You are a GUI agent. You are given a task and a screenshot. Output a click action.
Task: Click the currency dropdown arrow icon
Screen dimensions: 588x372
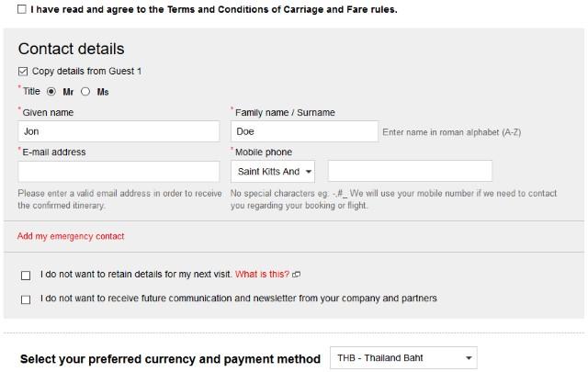[469, 358]
